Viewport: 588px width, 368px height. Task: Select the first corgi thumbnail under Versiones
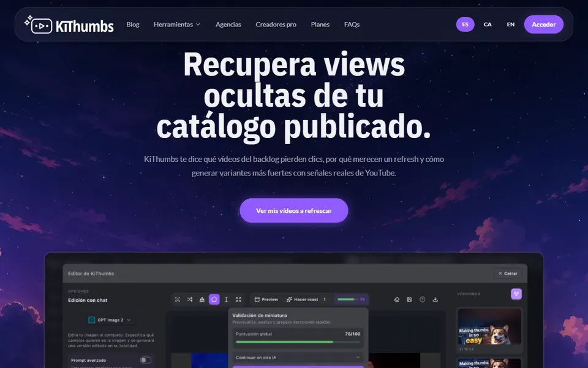[489, 327]
